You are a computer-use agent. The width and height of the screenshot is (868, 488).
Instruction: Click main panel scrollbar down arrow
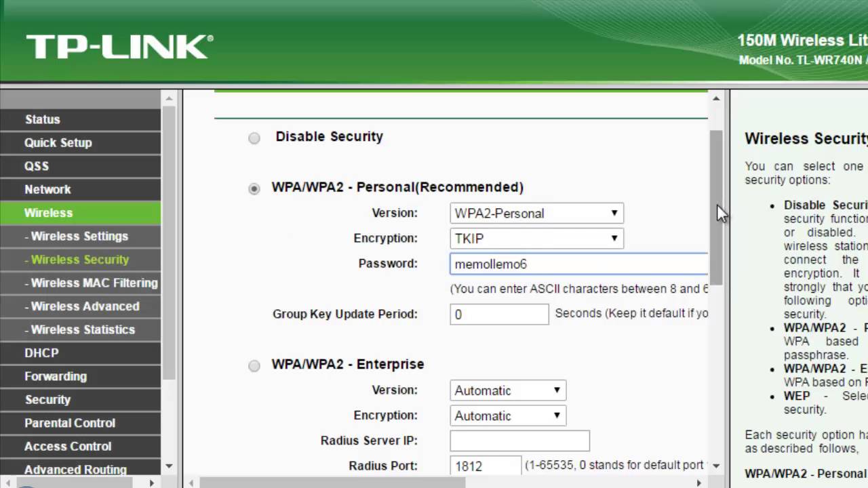(x=715, y=466)
